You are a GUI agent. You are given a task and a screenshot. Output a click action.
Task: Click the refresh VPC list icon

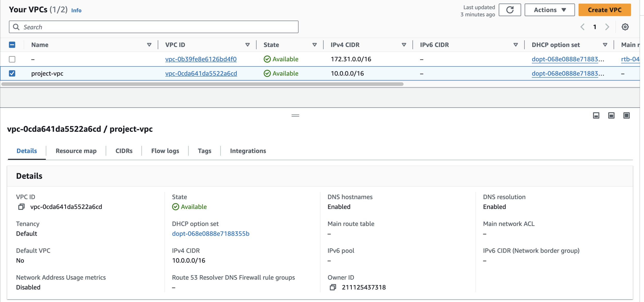click(510, 10)
